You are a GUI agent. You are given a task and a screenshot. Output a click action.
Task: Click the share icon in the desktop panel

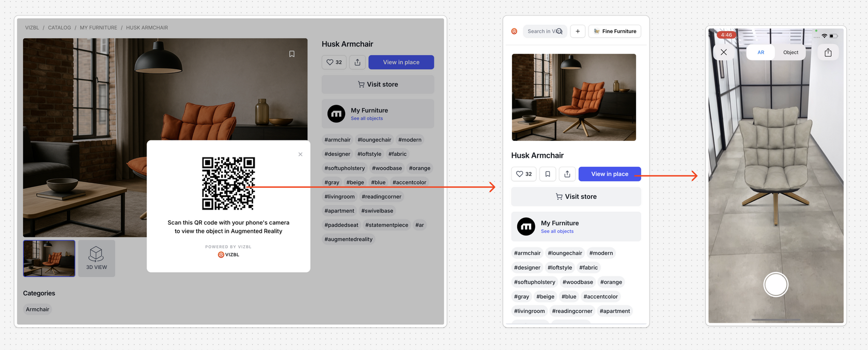click(x=358, y=62)
